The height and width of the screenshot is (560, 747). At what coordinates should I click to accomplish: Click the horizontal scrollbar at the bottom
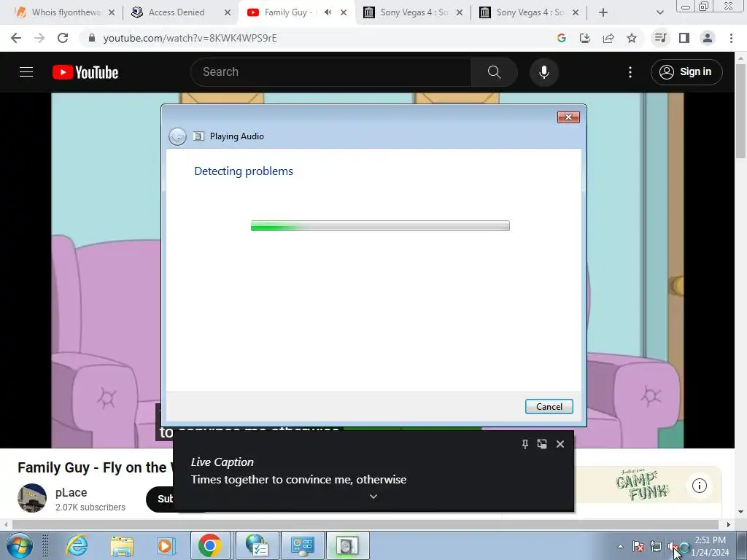click(x=366, y=525)
